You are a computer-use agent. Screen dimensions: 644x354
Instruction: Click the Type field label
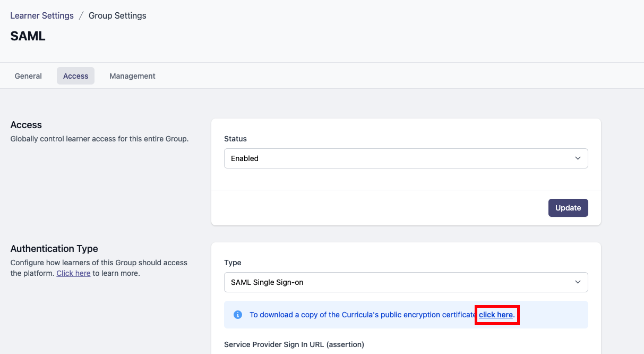tap(233, 263)
